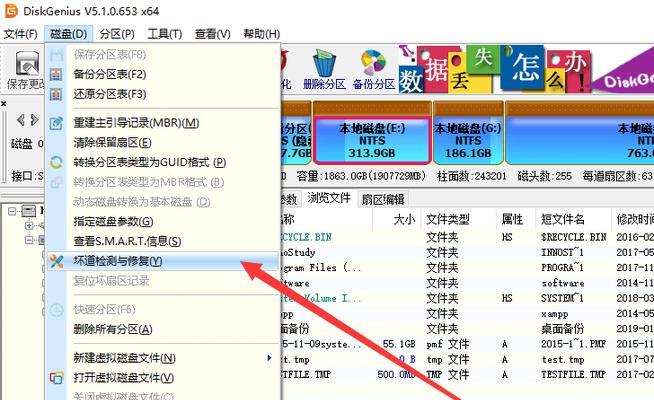Select the xampp folder row
This screenshot has height=400, width=654.
[x=555, y=314]
